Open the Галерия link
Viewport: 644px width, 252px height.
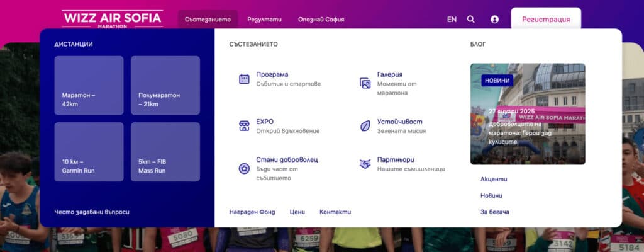point(390,74)
